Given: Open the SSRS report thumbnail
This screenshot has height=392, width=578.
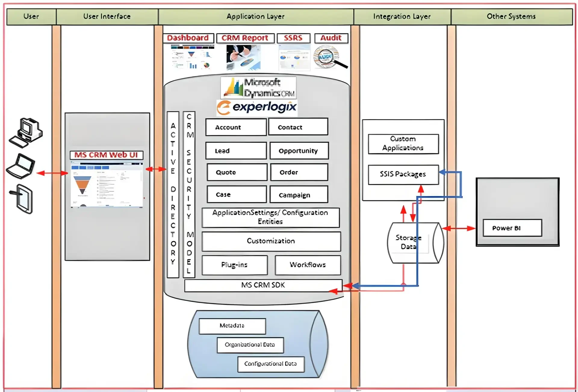Looking at the screenshot, I should coord(294,57).
